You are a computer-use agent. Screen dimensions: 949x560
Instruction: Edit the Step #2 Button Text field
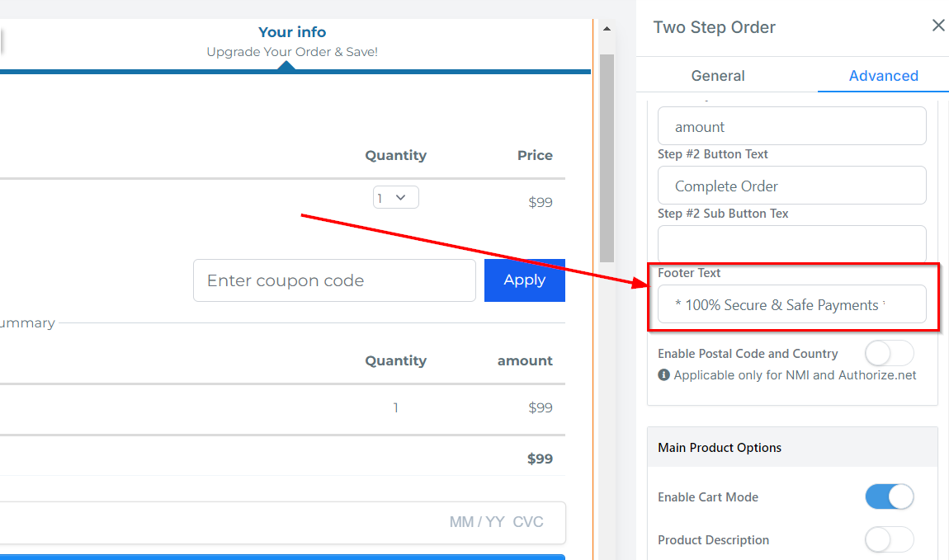[791, 186]
